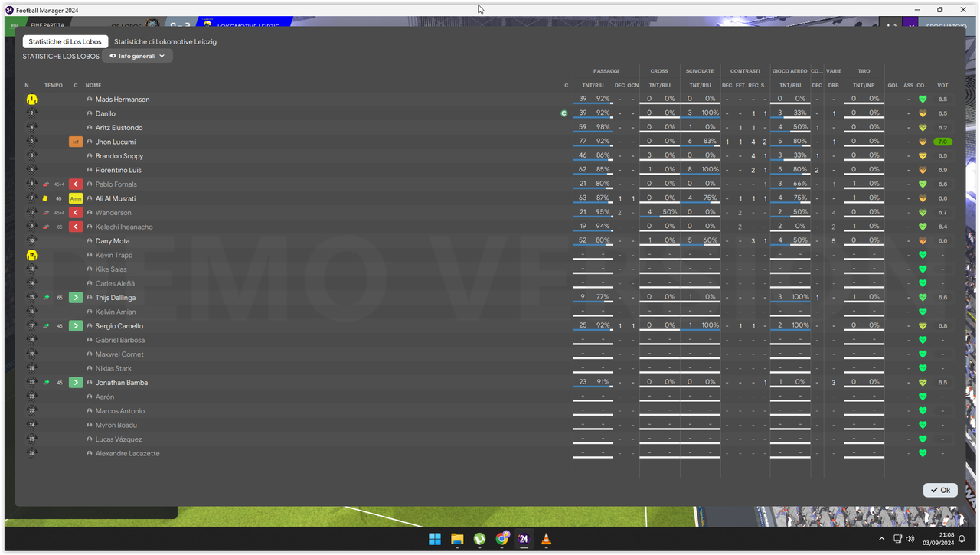Click the person icon next to Dany Mota
The width and height of the screenshot is (980, 555).
pos(90,241)
